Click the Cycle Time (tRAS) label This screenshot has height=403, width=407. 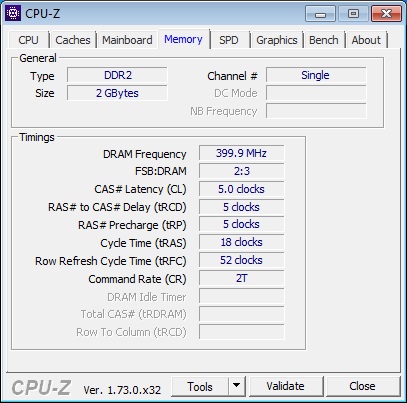pos(143,243)
